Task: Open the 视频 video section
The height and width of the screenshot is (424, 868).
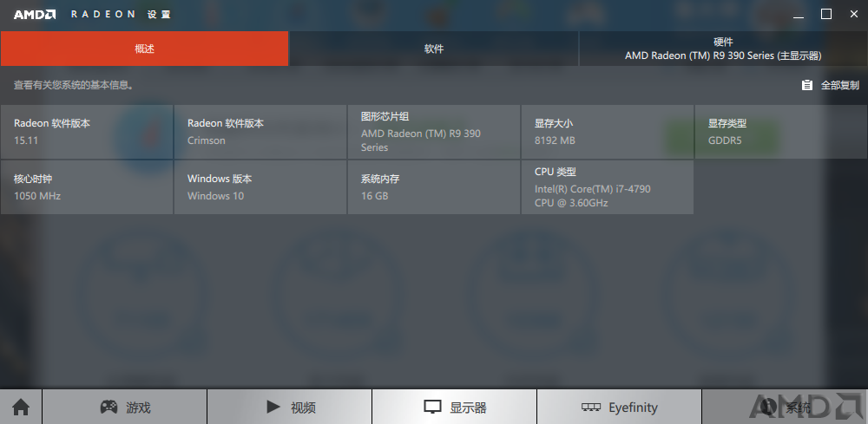Action: pyautogui.click(x=290, y=408)
